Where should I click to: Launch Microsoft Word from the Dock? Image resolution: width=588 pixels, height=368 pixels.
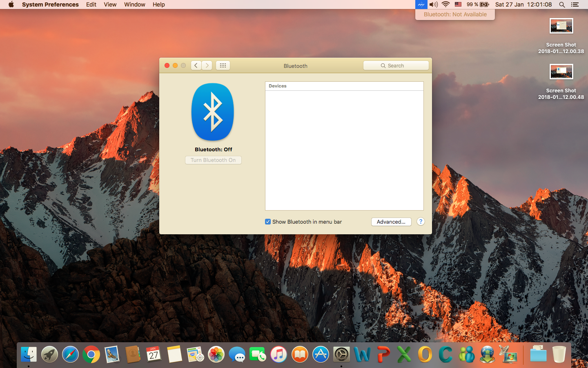pyautogui.click(x=362, y=354)
